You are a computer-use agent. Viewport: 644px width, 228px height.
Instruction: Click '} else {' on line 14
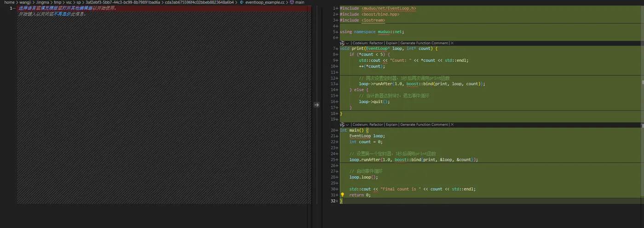[359, 90]
